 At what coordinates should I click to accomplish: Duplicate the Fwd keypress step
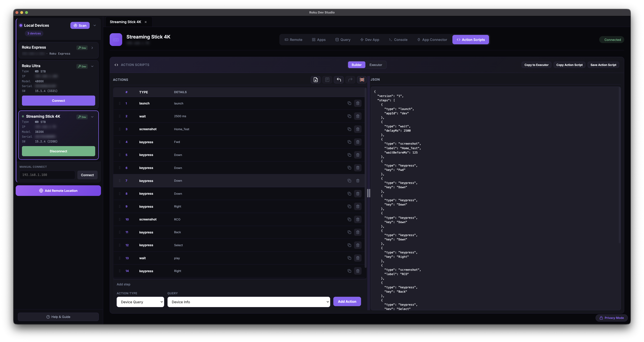(x=349, y=142)
